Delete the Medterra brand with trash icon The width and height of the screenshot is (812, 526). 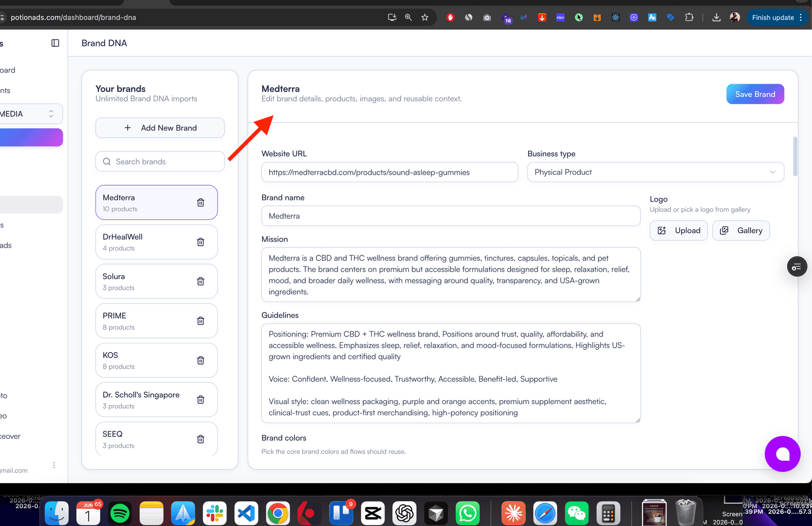click(x=201, y=203)
